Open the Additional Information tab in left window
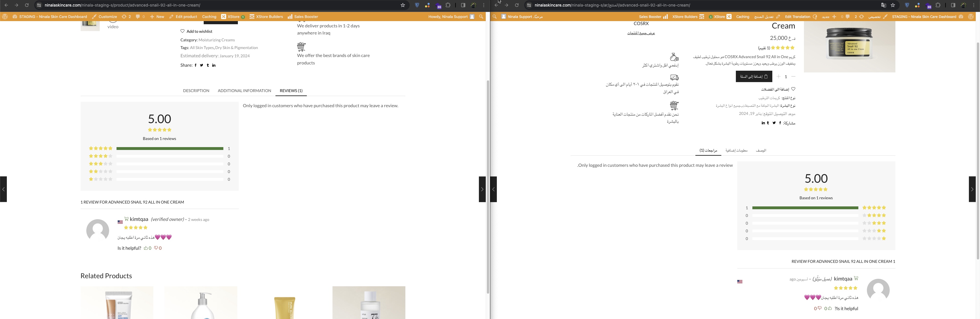980x319 pixels. [244, 91]
